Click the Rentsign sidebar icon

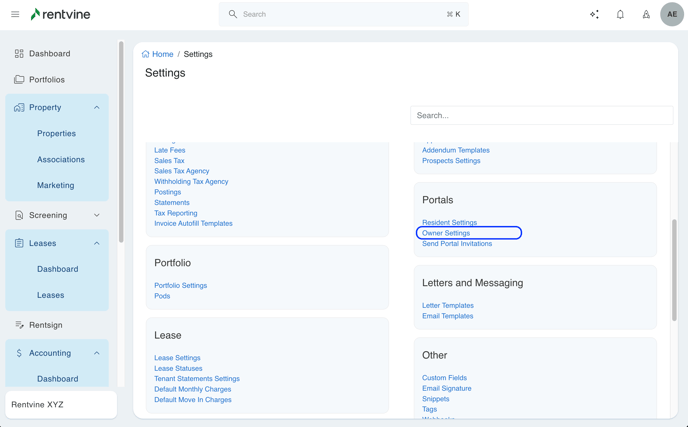click(x=19, y=325)
